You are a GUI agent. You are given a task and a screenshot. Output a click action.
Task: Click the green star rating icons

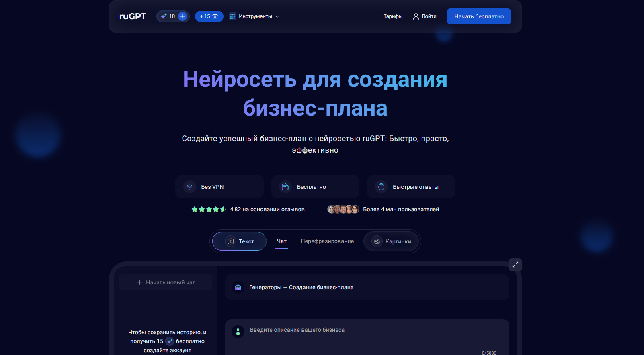tap(209, 209)
